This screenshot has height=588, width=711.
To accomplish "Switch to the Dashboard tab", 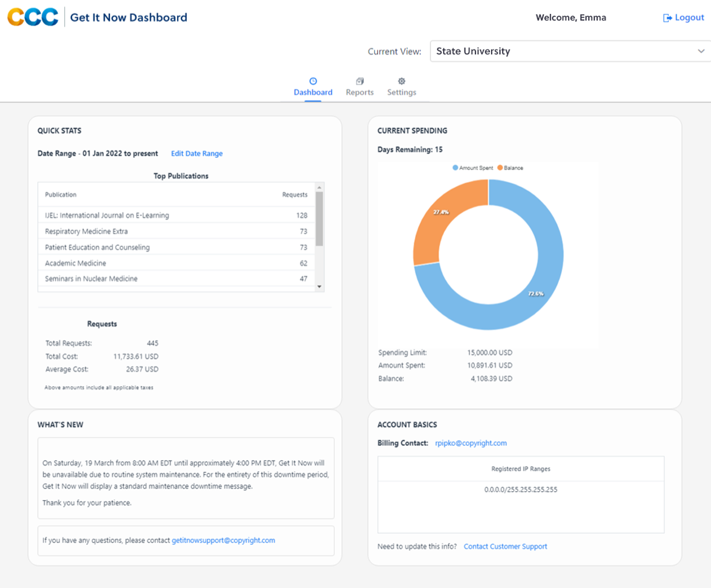I will tap(313, 87).
